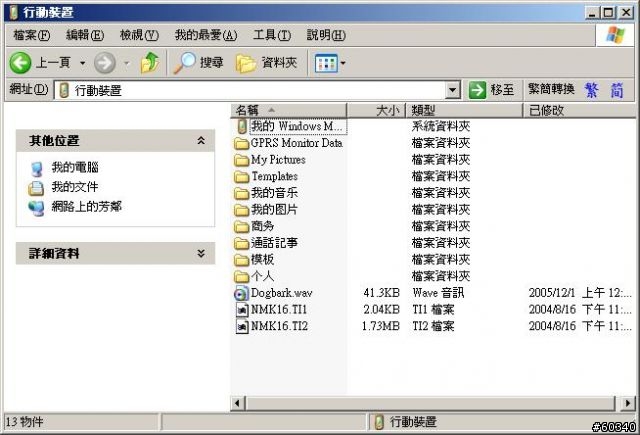Select the NMK16.TI2 file icon
Image resolution: width=640 pixels, height=435 pixels.
tap(242, 326)
